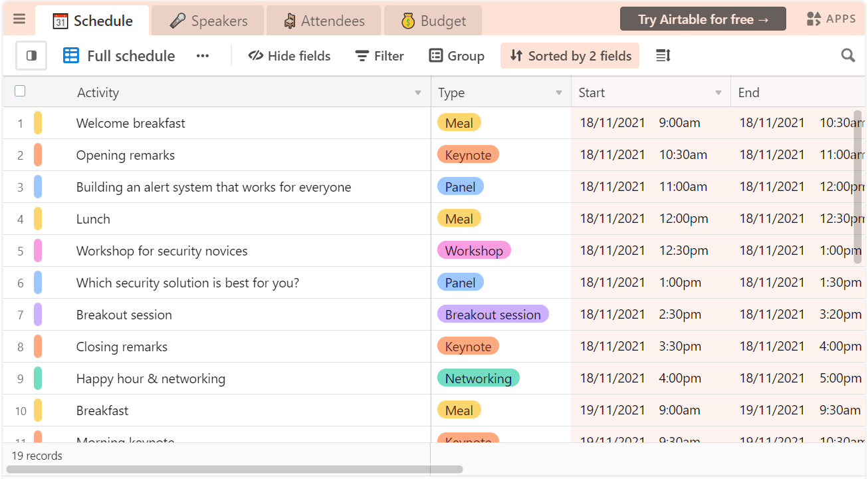Select the Breakout session activity cell
The height and width of the screenshot is (479, 868).
250,315
